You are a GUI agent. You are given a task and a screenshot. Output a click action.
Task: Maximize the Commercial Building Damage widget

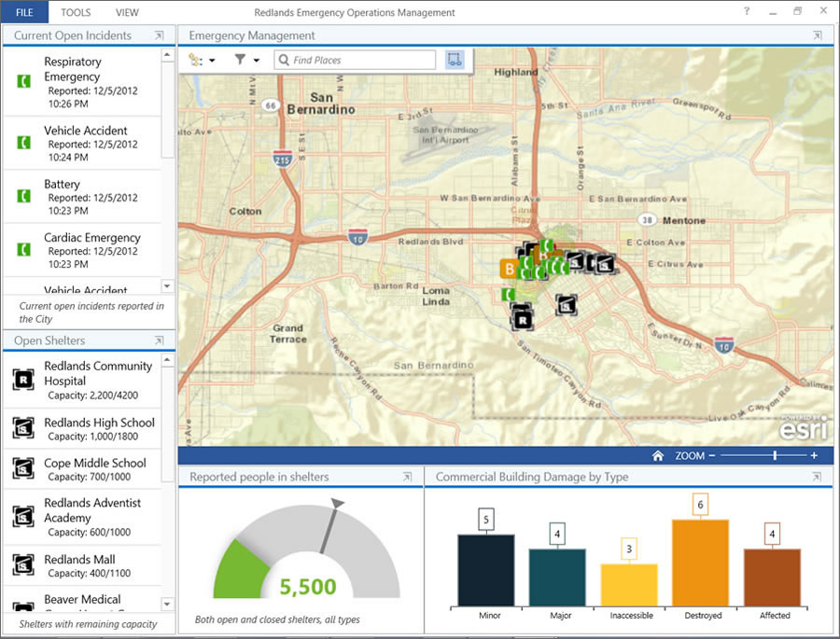(x=819, y=477)
